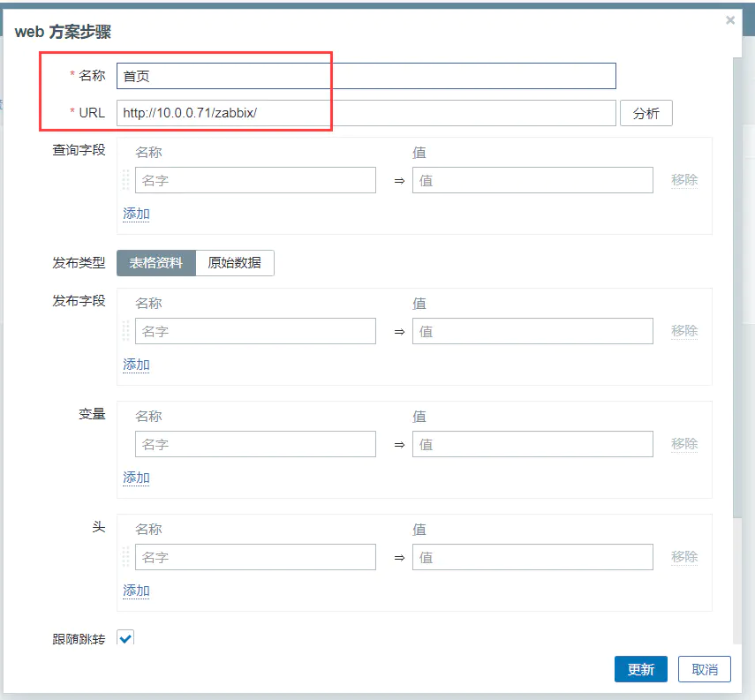Select 表格资料 post type
This screenshot has width=755, height=700.
[156, 263]
